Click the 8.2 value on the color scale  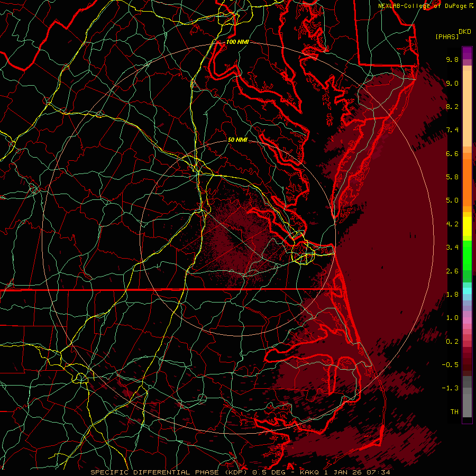pyautogui.click(x=452, y=106)
